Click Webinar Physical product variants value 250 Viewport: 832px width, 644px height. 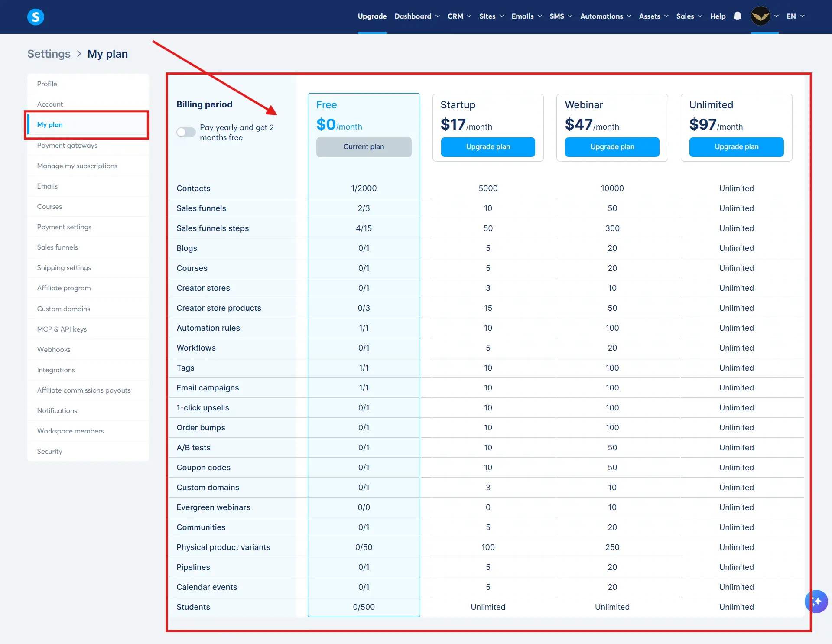(612, 547)
